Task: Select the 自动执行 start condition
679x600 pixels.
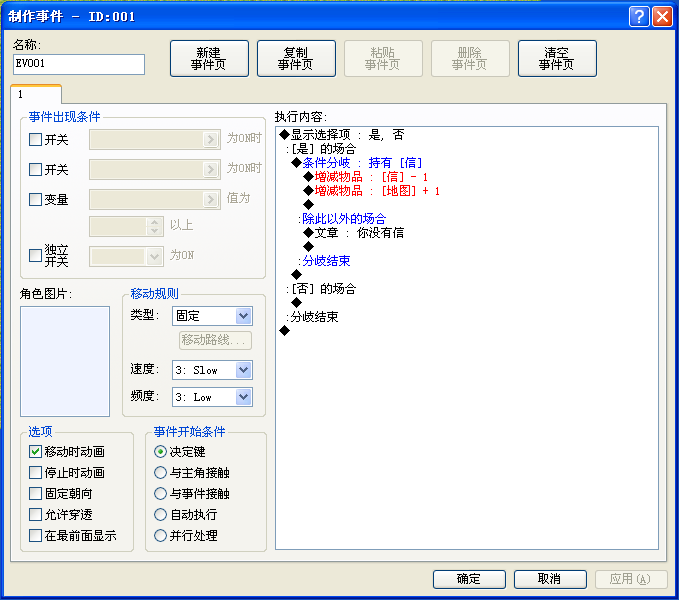Action: (160, 515)
